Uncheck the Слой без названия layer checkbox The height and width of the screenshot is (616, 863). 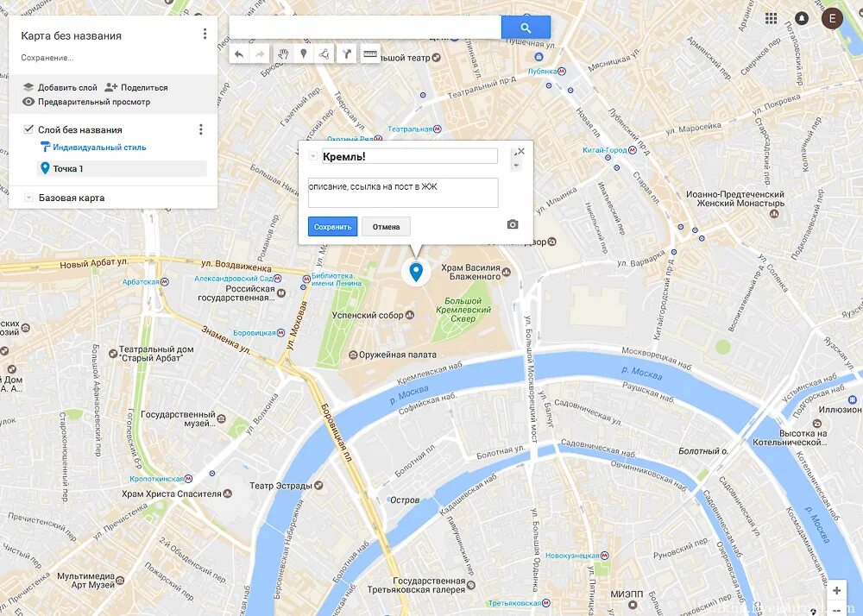coord(28,129)
